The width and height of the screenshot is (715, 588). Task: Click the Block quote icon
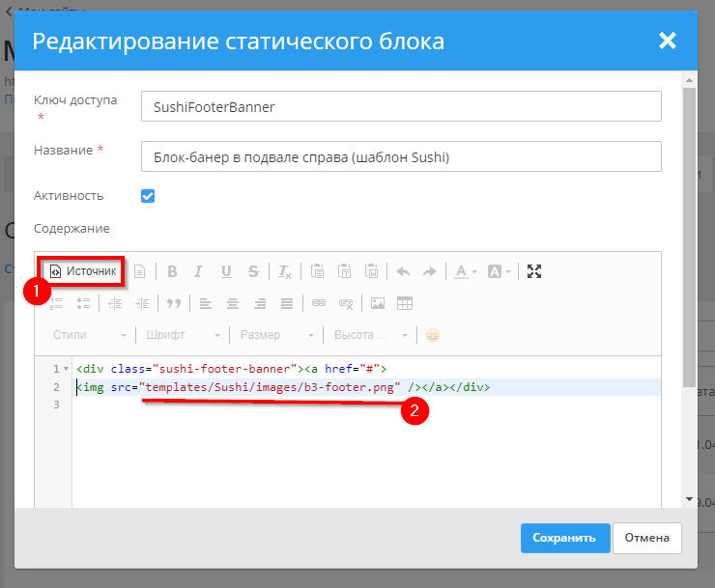pos(174,303)
